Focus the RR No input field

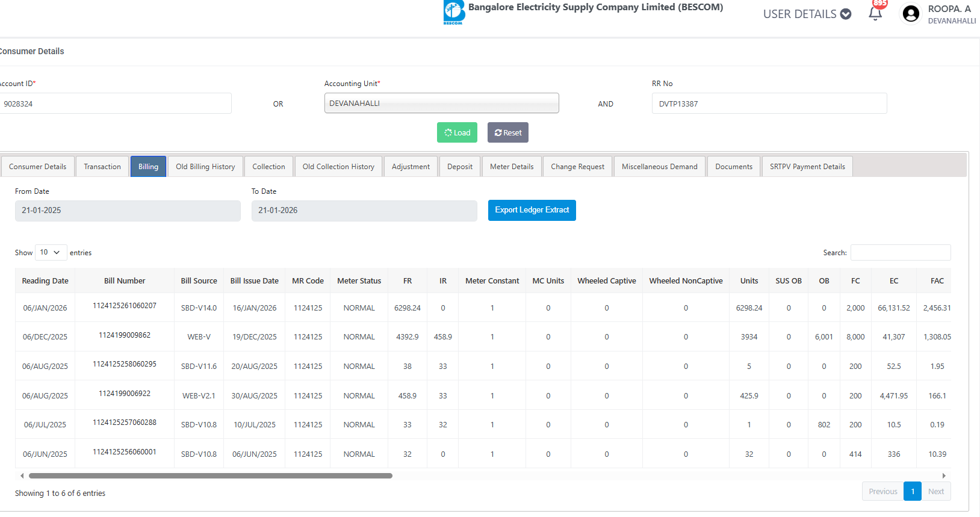tap(769, 104)
